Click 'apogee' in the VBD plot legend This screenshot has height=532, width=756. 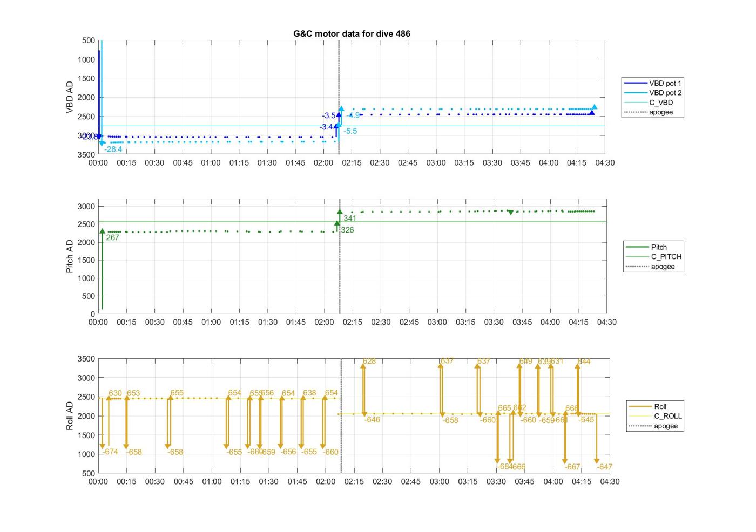[653, 112]
